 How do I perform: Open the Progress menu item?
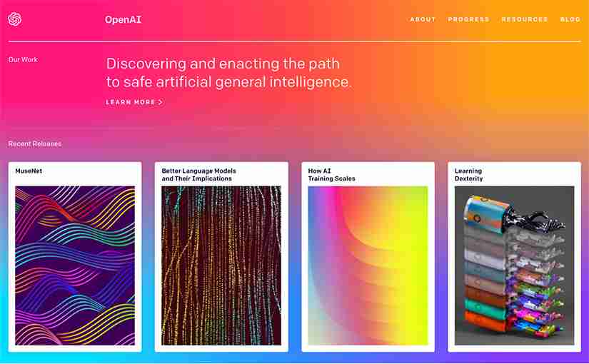468,19
